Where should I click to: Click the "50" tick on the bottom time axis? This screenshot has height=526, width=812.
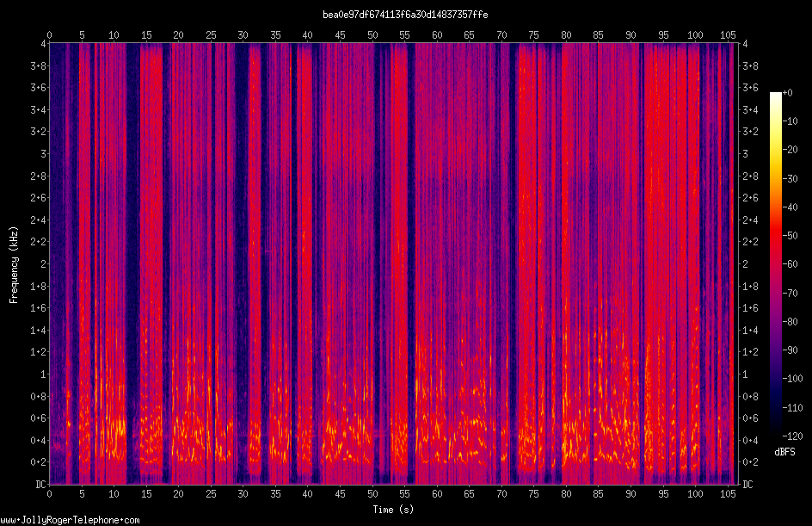[x=372, y=494]
